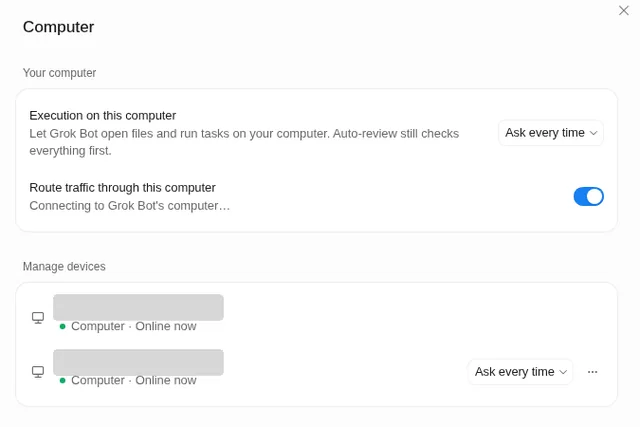Open Execution on this computer permission dropdown

click(x=551, y=133)
